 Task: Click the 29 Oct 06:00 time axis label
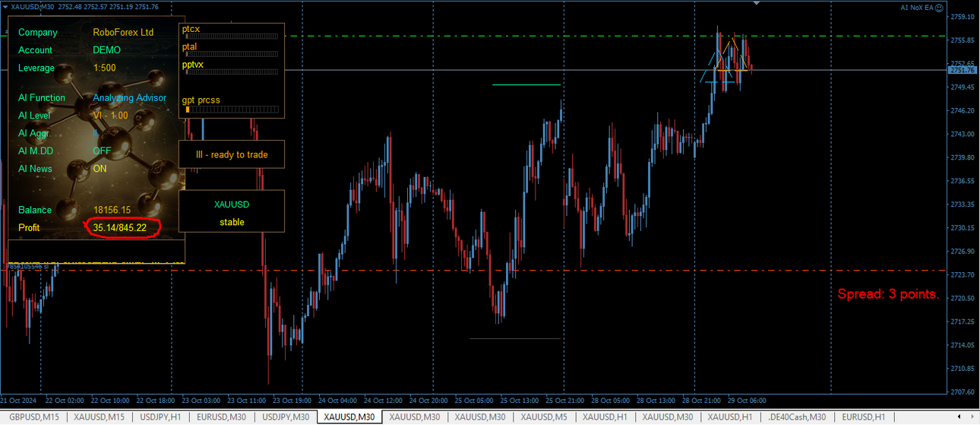tap(747, 400)
